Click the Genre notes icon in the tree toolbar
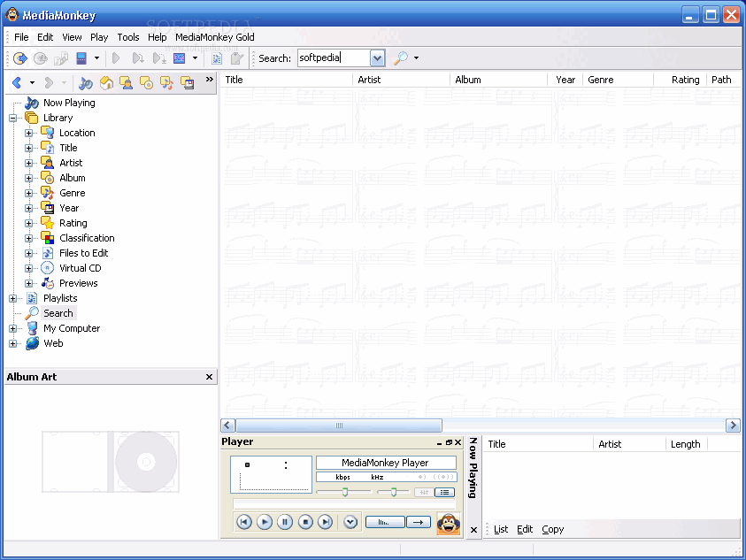 pos(166,83)
